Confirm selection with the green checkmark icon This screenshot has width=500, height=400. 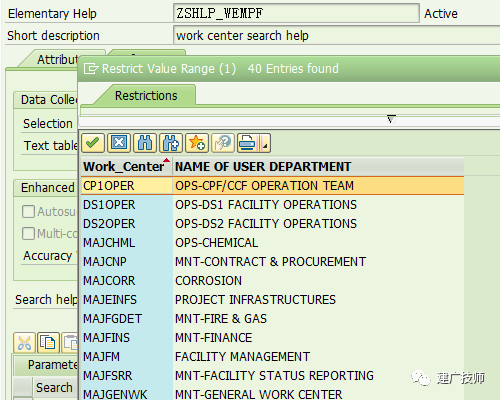(93, 143)
